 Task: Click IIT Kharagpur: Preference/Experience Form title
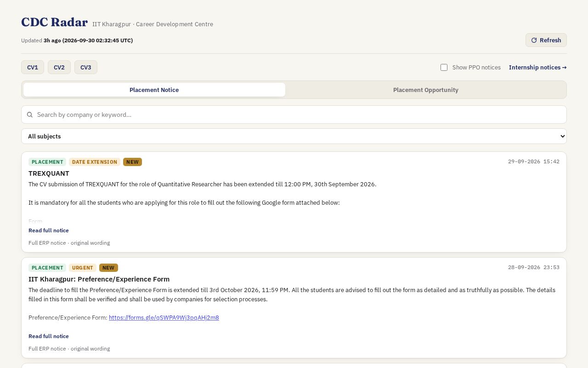(99, 279)
